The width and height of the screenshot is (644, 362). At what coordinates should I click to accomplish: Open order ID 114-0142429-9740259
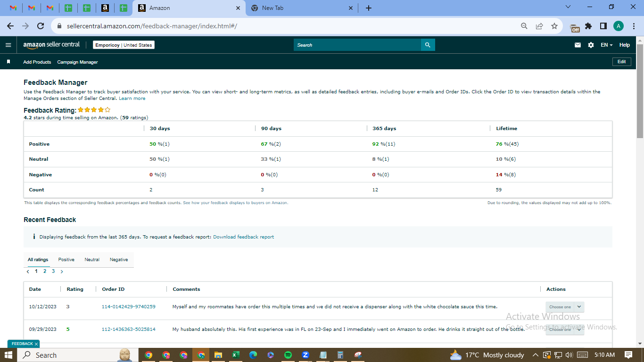tap(129, 307)
